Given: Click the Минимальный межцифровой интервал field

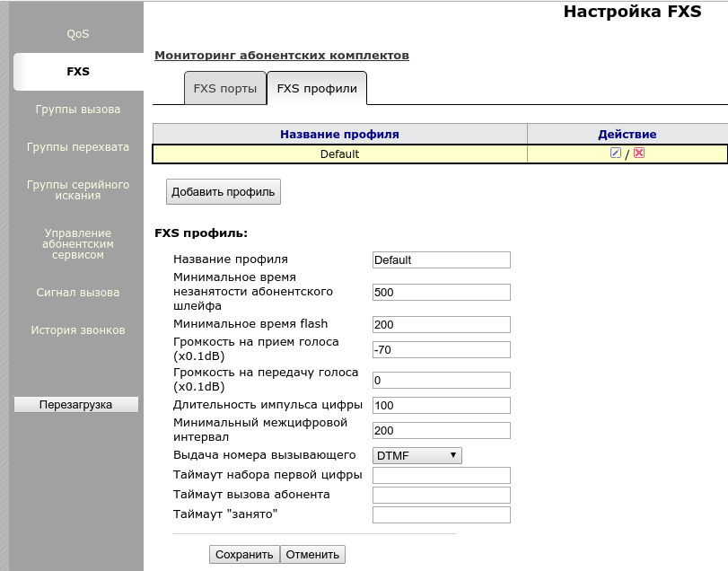Looking at the screenshot, I should 442,430.
